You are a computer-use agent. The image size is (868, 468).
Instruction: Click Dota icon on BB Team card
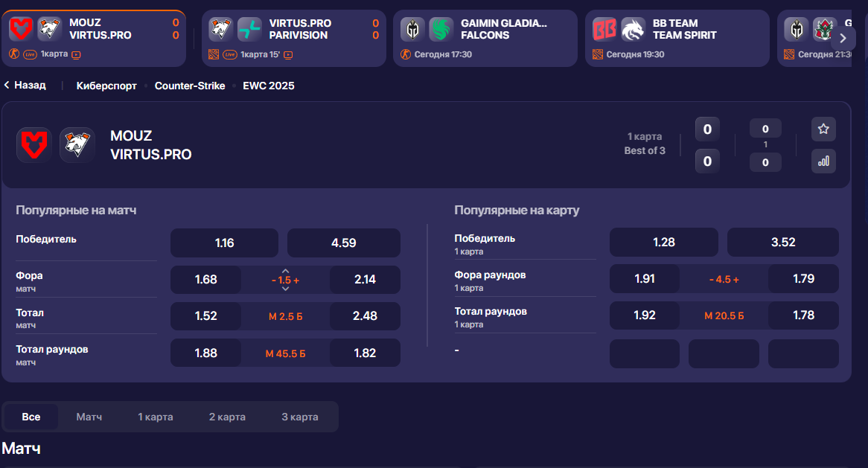[x=598, y=54]
